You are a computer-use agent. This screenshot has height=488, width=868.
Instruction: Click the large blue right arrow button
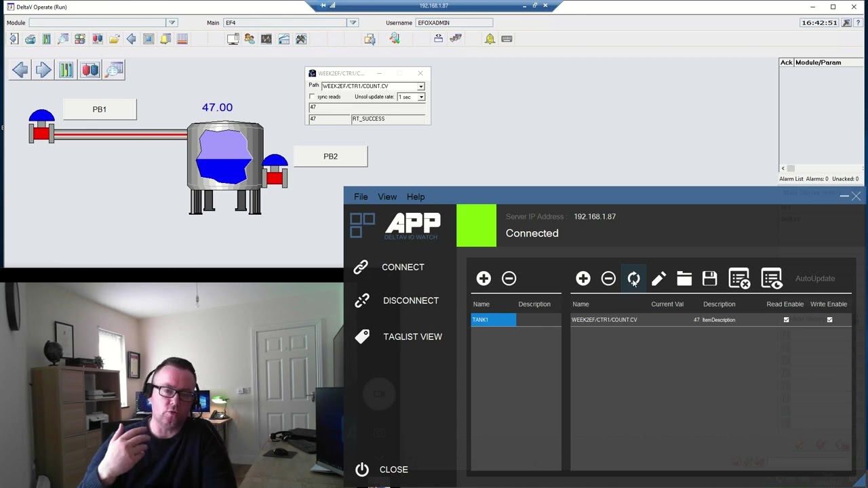point(43,70)
